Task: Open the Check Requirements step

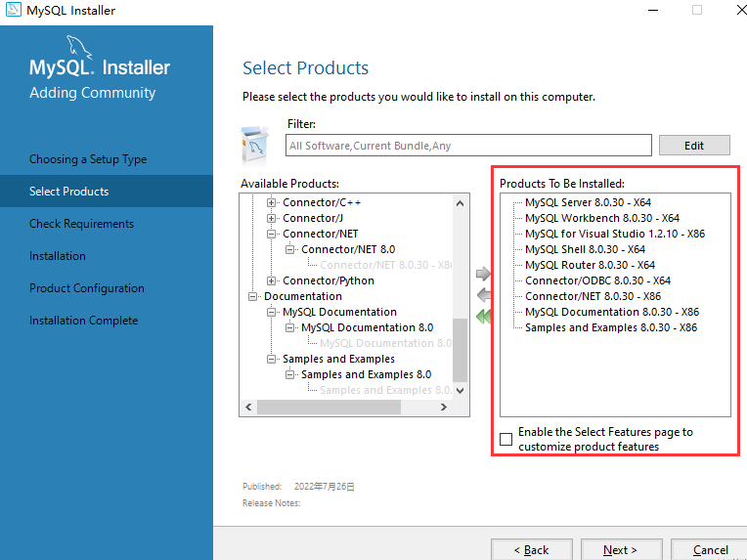Action: (81, 224)
